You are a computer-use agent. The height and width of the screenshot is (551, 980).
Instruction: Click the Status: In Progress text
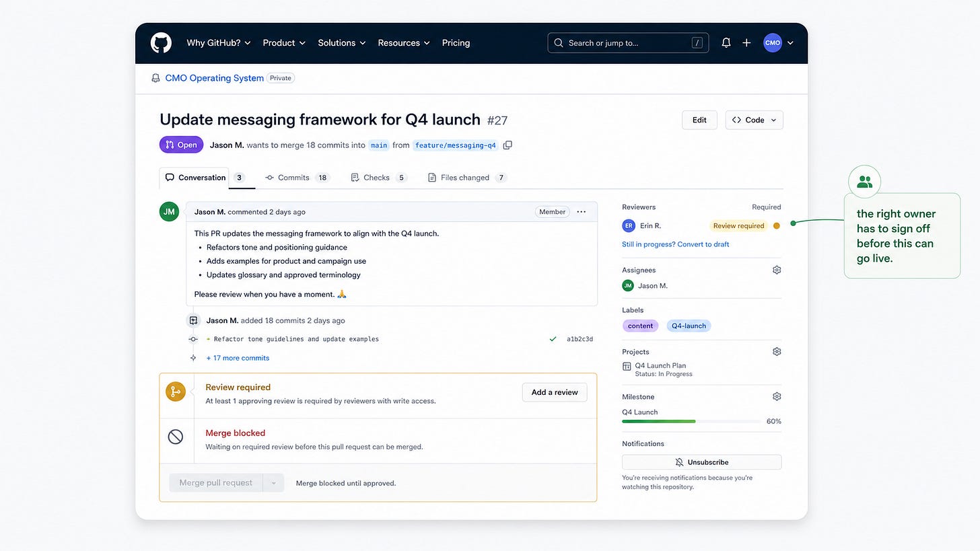click(664, 374)
